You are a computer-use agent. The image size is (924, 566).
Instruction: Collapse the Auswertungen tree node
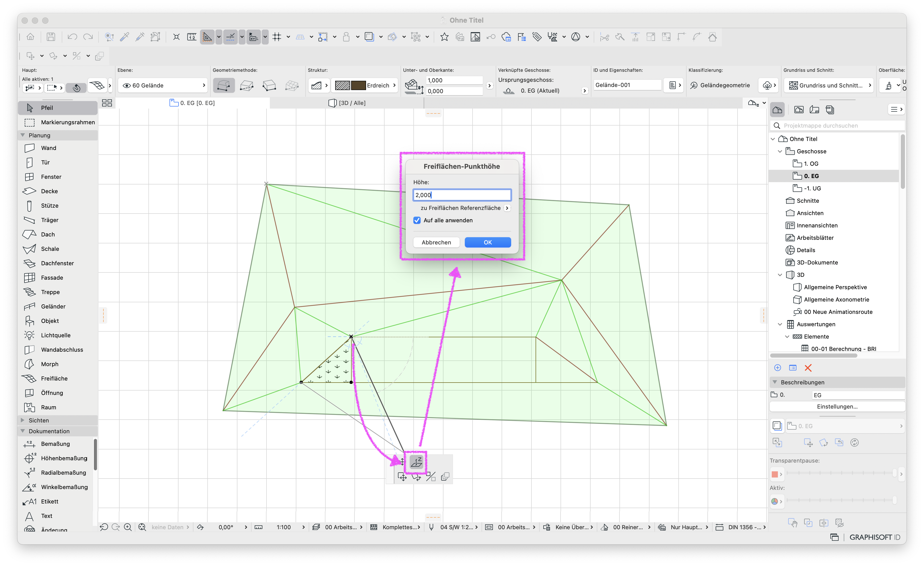click(780, 324)
